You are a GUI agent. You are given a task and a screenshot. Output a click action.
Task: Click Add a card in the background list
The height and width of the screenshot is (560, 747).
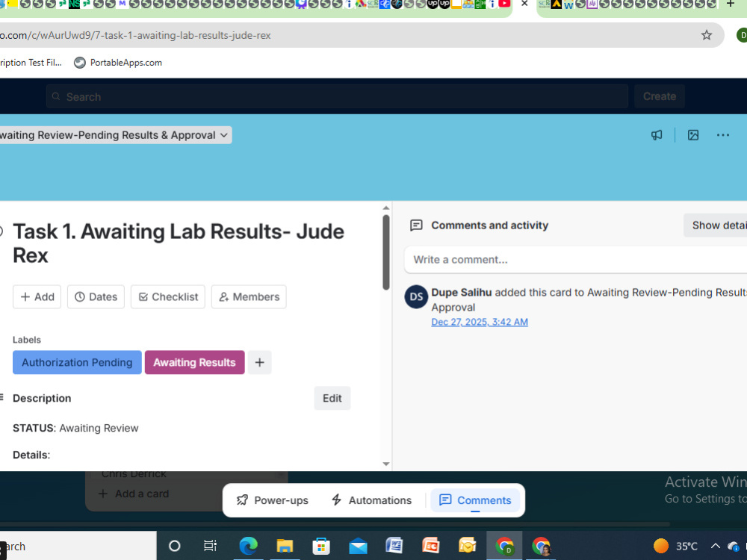click(x=134, y=494)
